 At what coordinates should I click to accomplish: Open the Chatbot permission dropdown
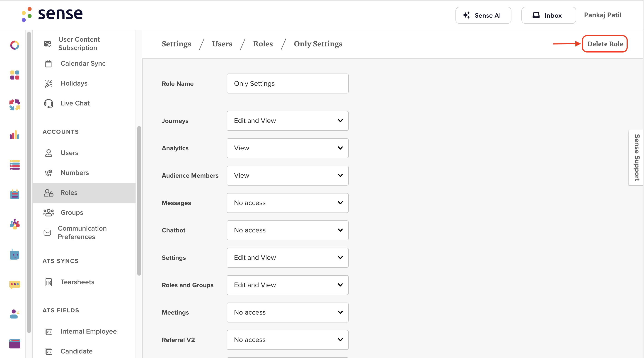[x=288, y=230]
